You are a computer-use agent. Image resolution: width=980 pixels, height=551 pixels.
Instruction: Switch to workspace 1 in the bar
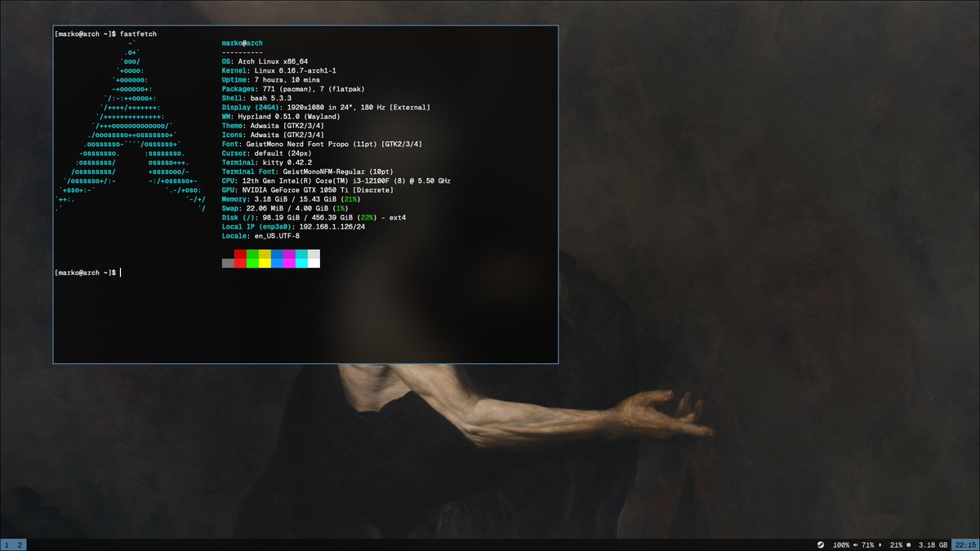click(x=6, y=544)
